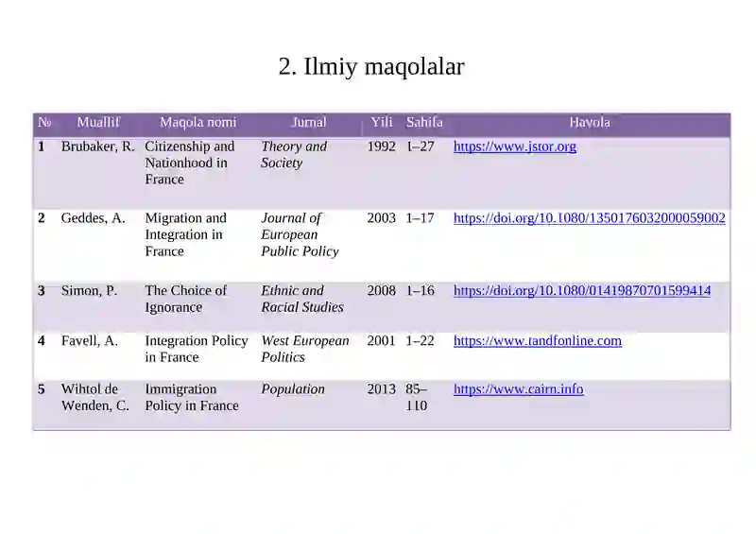Click the 'Sahifa' column header
The image size is (756, 534).
[x=424, y=123]
